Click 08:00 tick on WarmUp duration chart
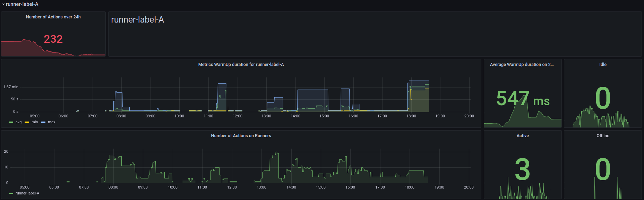Viewport: 644px width, 200px height. [121, 116]
